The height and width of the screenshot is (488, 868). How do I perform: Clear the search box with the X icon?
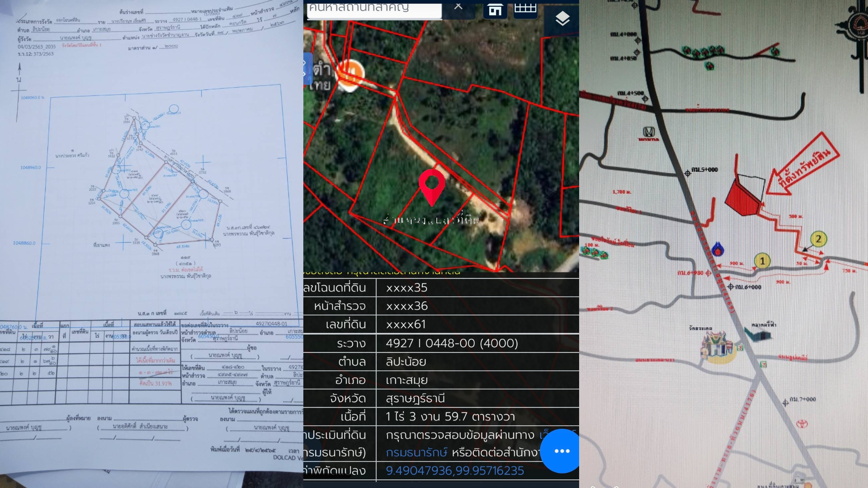tap(458, 6)
